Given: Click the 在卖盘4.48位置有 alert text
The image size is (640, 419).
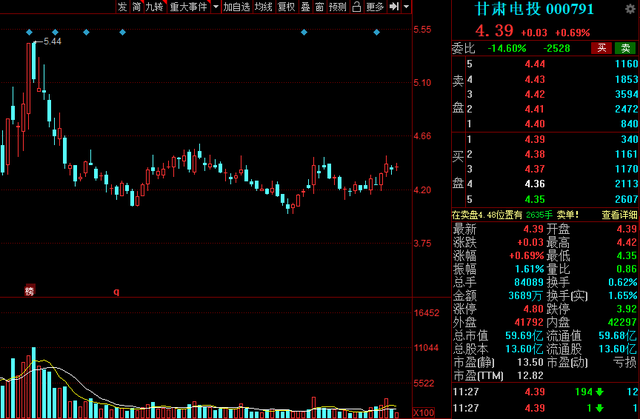Looking at the screenshot, I should click(x=487, y=215).
